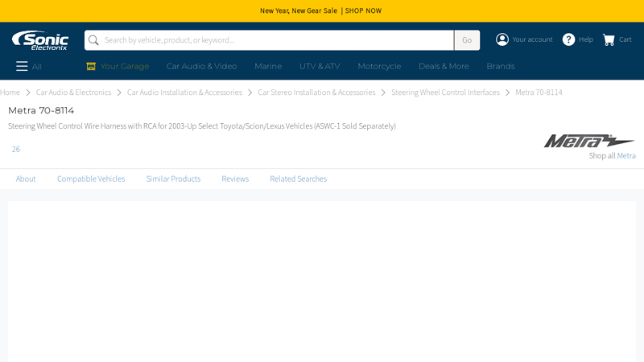
Task: Click the Your Garage icon
Action: pos(91,66)
